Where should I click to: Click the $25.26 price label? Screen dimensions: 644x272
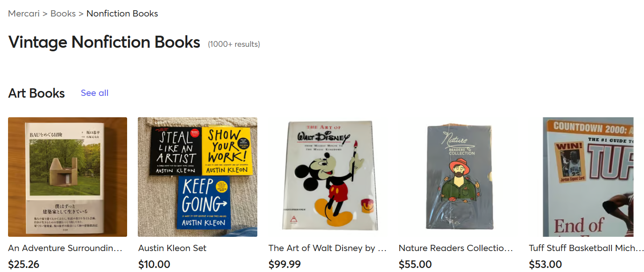24,264
